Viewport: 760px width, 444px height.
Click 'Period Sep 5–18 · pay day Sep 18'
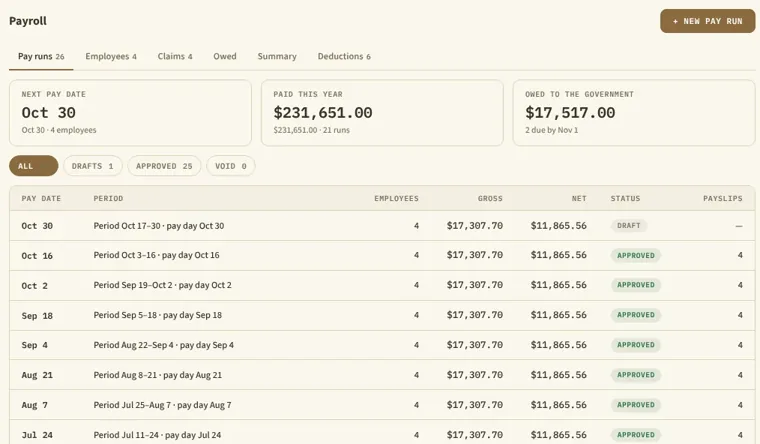coord(158,315)
